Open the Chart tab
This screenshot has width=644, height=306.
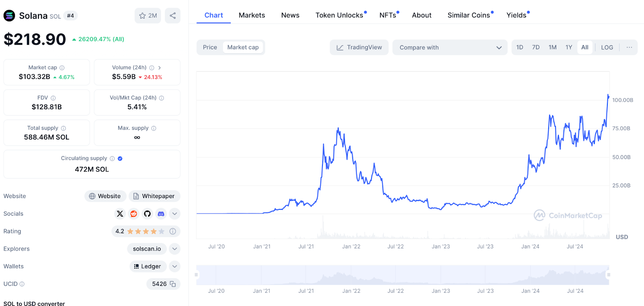pyautogui.click(x=214, y=15)
